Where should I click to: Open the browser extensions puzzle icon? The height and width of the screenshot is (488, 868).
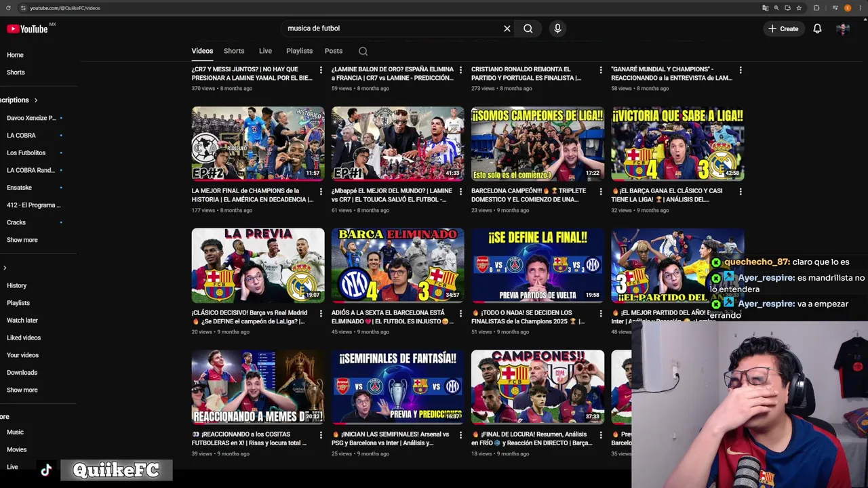coord(816,8)
